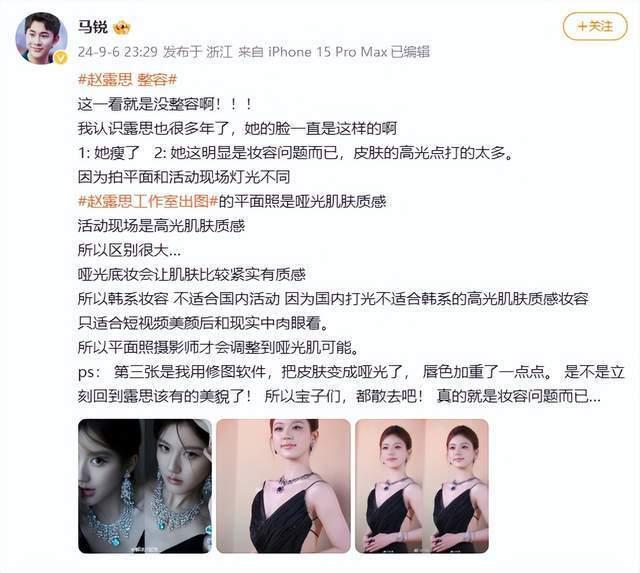Click the paragraph starting with ps：第三张

(x=351, y=384)
